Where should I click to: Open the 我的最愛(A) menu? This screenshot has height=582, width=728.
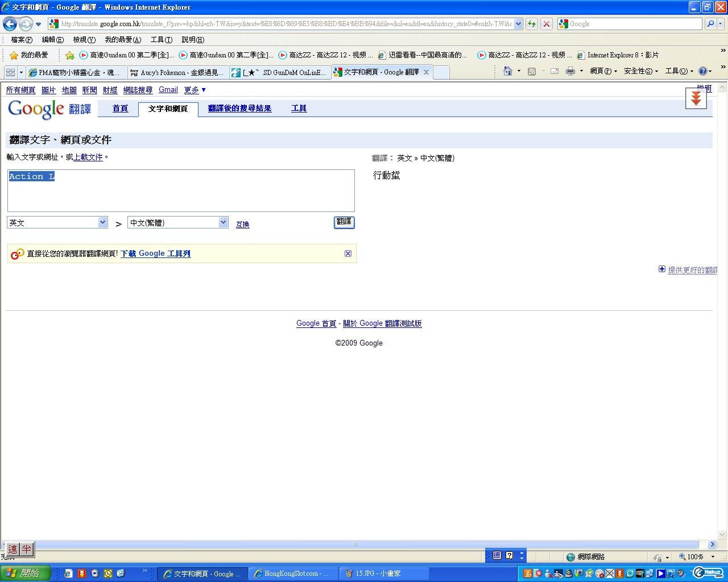[123, 40]
